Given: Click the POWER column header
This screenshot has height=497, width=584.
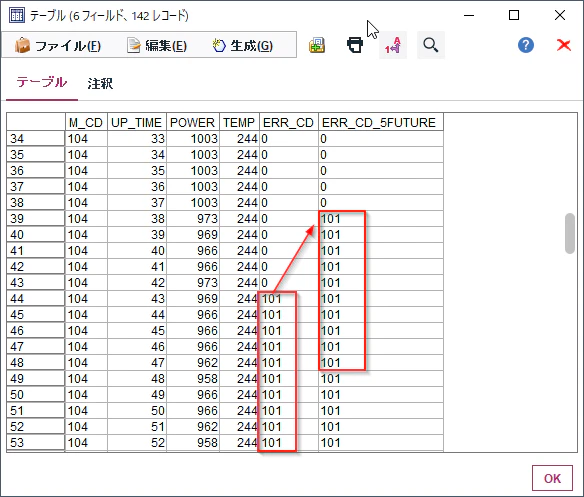Looking at the screenshot, I should (193, 122).
